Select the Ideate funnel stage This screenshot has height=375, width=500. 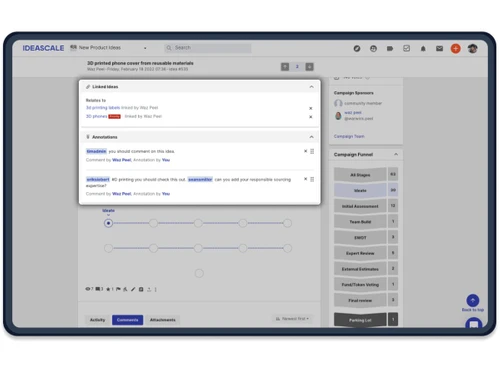360,190
